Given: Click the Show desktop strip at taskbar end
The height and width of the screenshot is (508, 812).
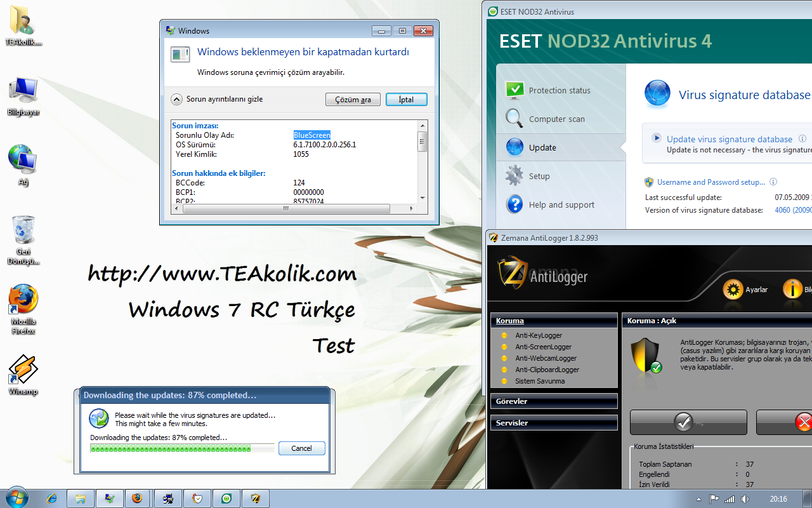Looking at the screenshot, I should coord(808,498).
